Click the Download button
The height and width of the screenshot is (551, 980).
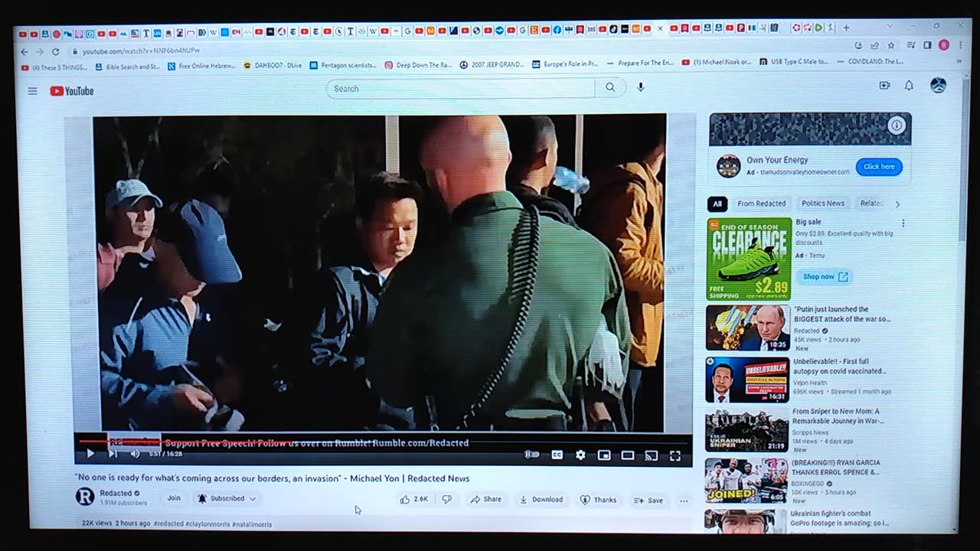click(x=541, y=499)
